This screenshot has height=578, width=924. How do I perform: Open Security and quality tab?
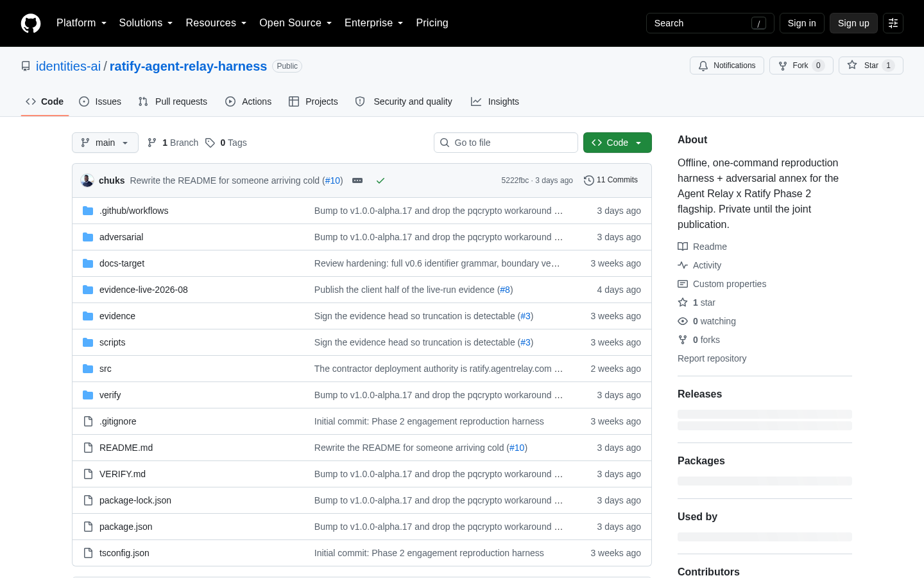(x=404, y=101)
